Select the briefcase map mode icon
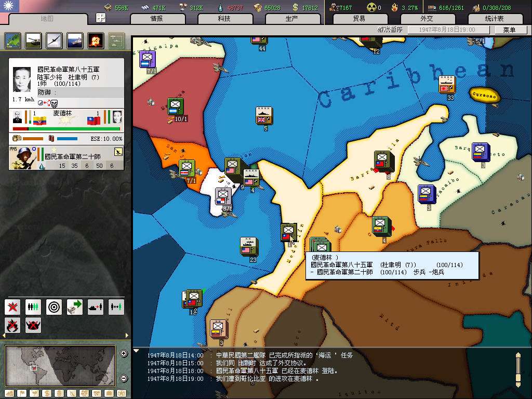Screen dimensions: 532x399 (x=109, y=394)
